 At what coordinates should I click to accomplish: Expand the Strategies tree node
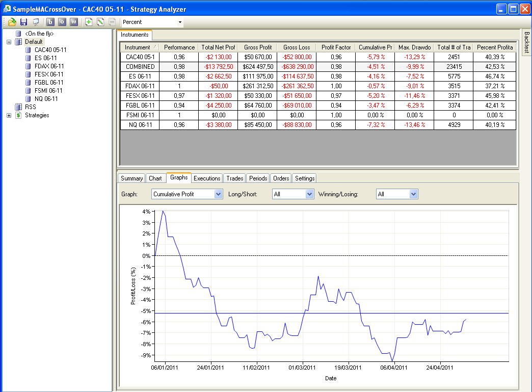click(9, 115)
